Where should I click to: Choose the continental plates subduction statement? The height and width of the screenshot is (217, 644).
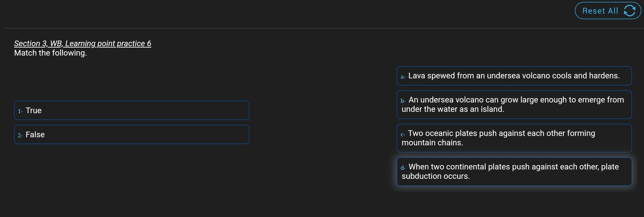pyautogui.click(x=514, y=171)
